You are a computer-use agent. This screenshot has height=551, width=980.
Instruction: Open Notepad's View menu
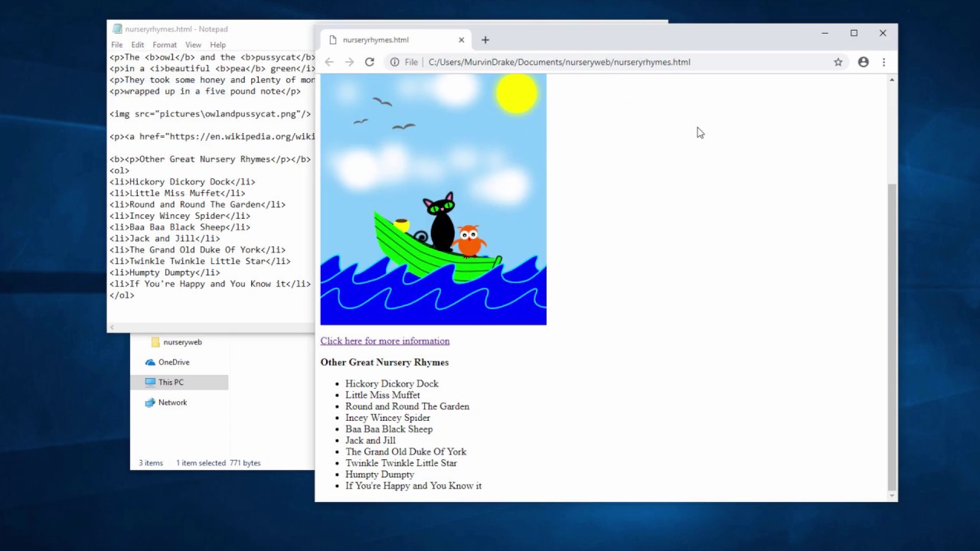point(193,44)
